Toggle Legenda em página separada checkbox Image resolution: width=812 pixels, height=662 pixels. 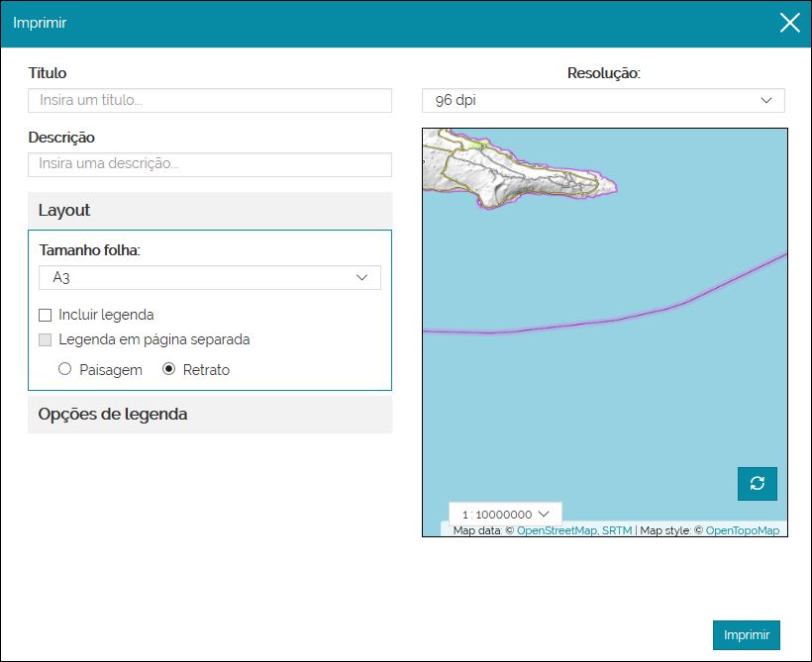45,339
